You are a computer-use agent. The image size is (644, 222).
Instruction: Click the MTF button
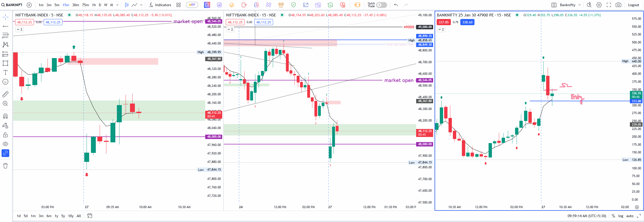192,5
